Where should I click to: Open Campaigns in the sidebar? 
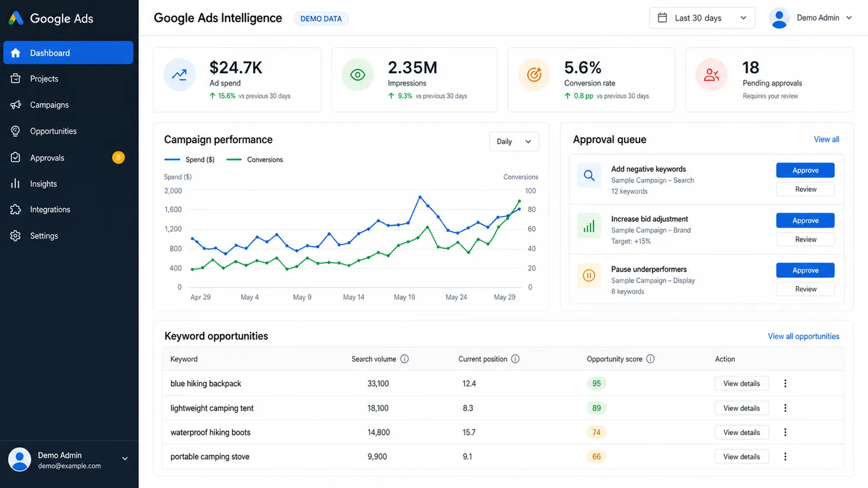click(x=68, y=105)
